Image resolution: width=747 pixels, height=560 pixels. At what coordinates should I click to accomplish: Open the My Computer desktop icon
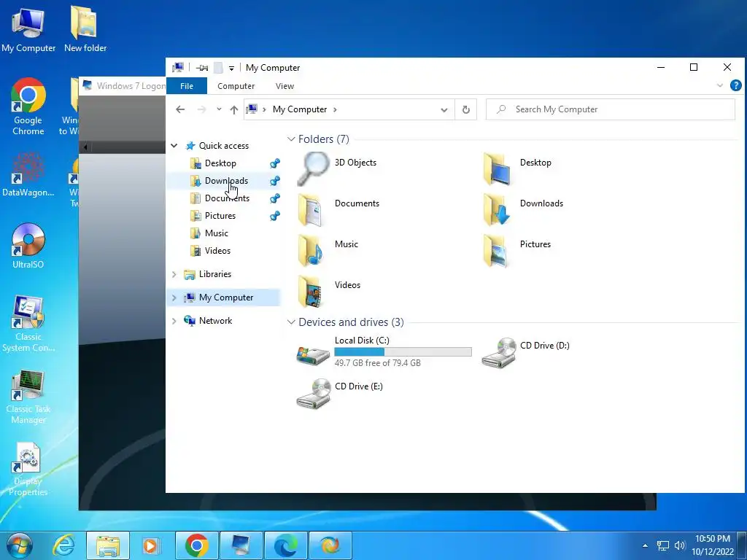28,29
